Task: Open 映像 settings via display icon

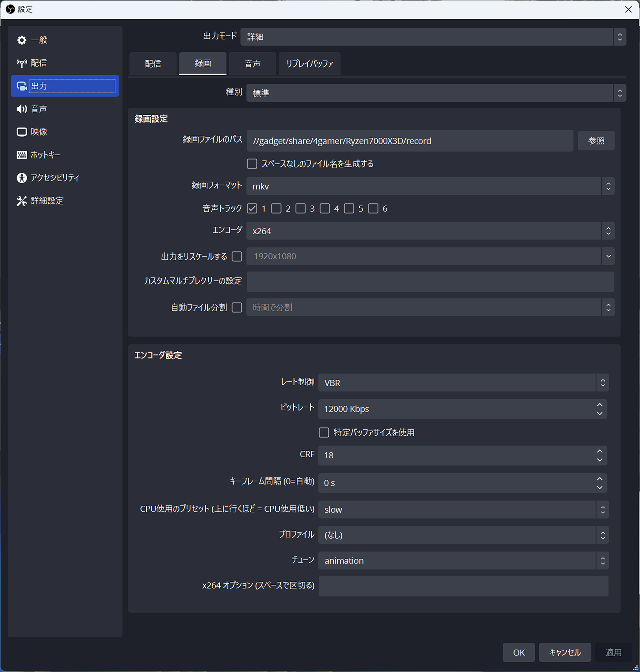Action: pyautogui.click(x=22, y=132)
